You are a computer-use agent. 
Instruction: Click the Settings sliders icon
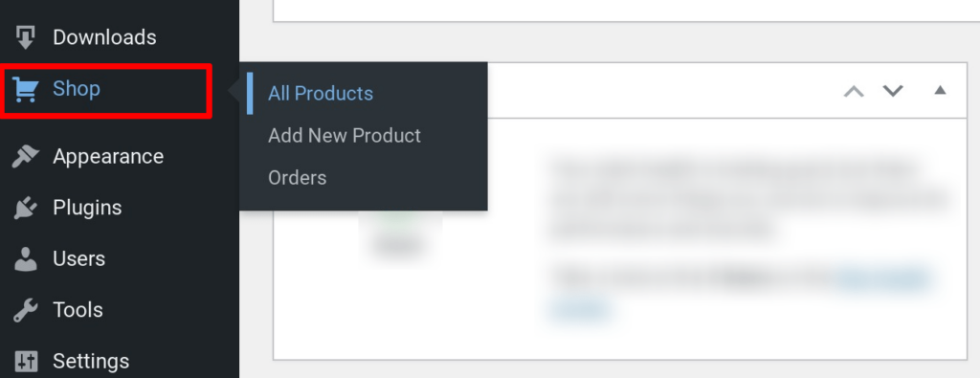pos(26,361)
